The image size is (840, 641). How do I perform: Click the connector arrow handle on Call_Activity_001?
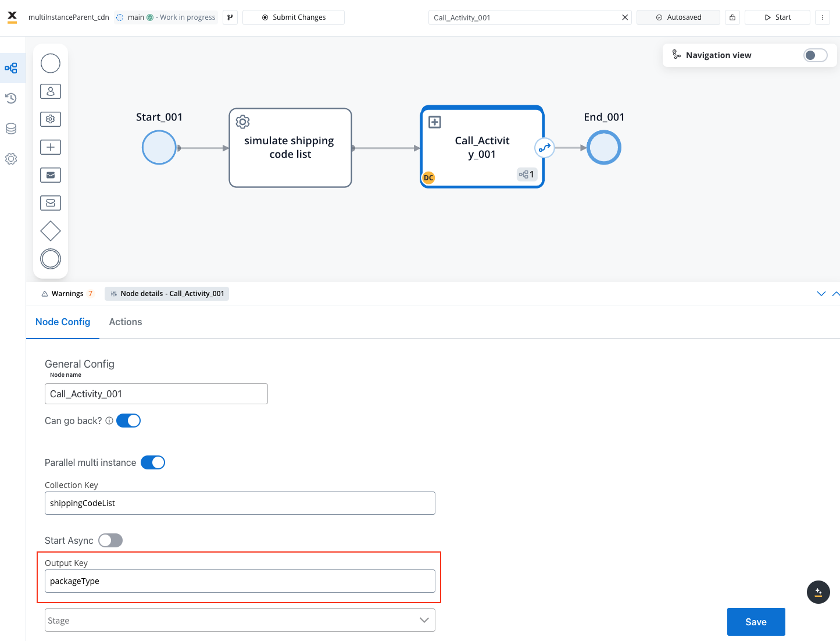tap(545, 148)
